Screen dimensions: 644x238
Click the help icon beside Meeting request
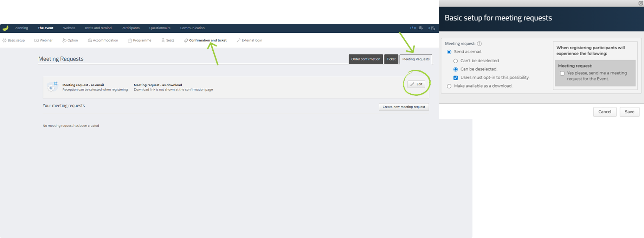point(479,44)
